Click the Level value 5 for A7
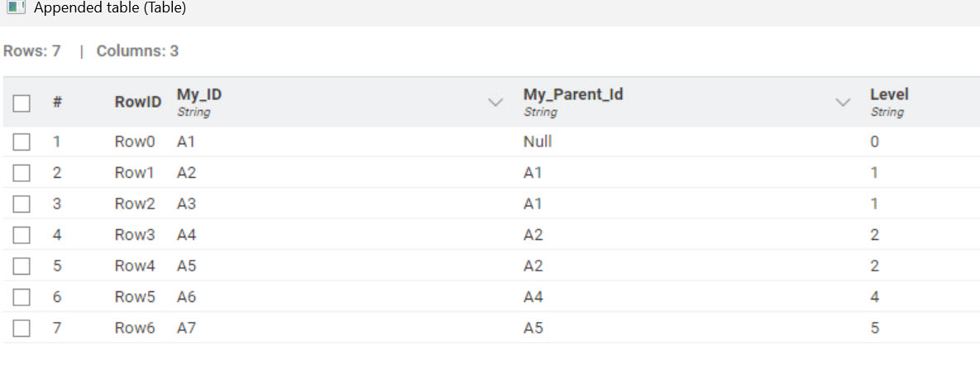The width and height of the screenshot is (980, 365). click(874, 328)
